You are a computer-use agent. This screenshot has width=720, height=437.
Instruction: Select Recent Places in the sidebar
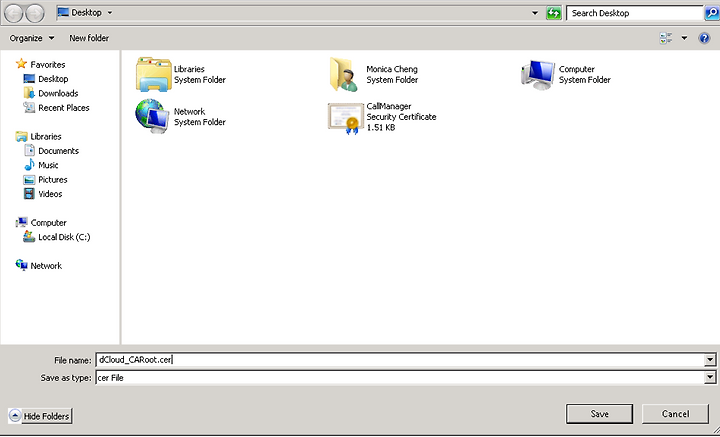coord(63,108)
